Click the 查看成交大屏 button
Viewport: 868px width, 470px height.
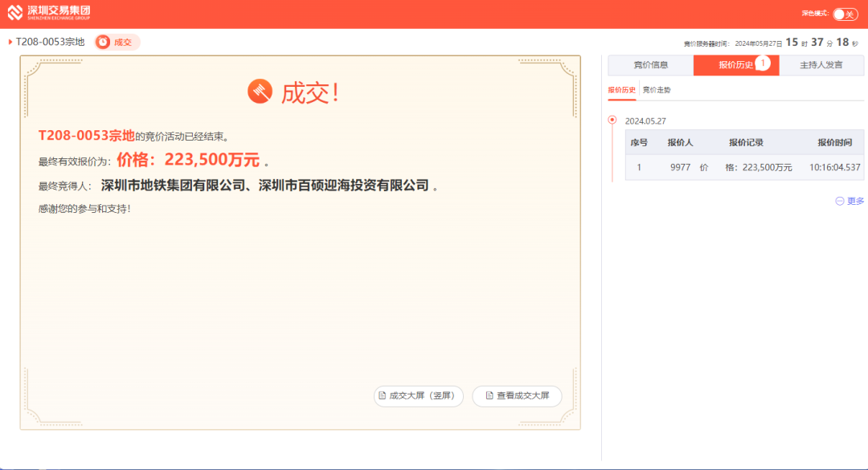(517, 396)
